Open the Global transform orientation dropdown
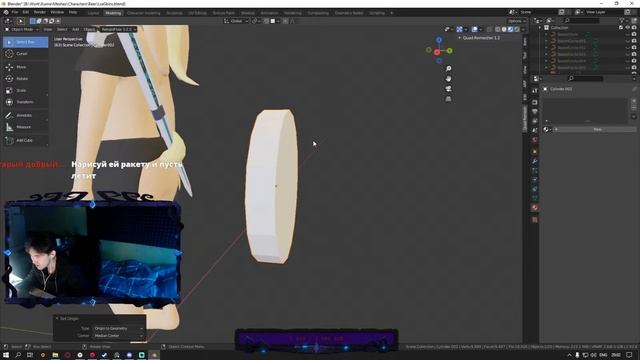640x360 pixels. (236, 21)
